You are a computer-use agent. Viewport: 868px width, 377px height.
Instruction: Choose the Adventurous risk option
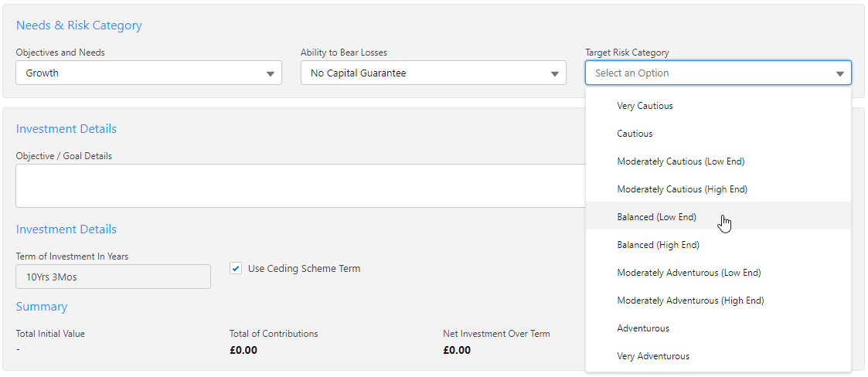coord(643,328)
